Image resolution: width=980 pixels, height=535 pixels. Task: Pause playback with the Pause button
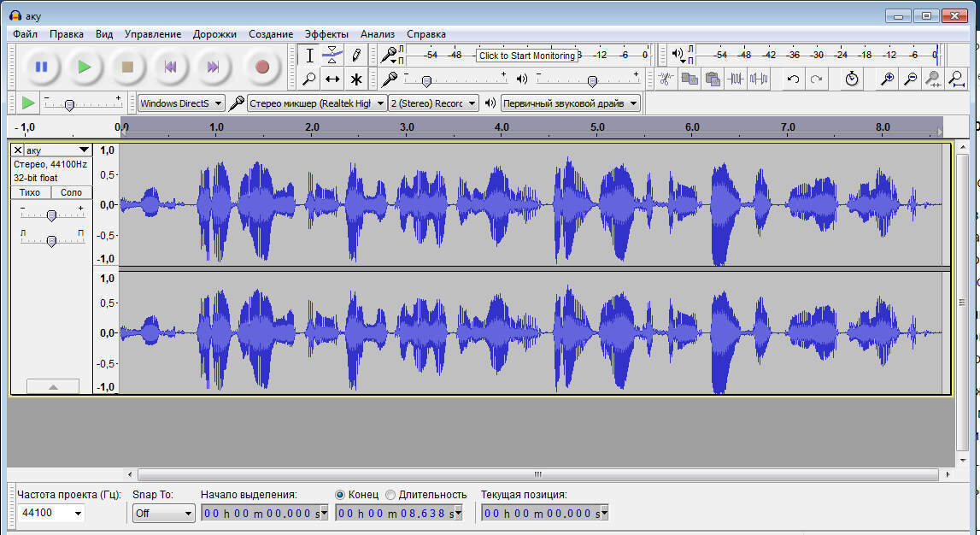pyautogui.click(x=41, y=67)
